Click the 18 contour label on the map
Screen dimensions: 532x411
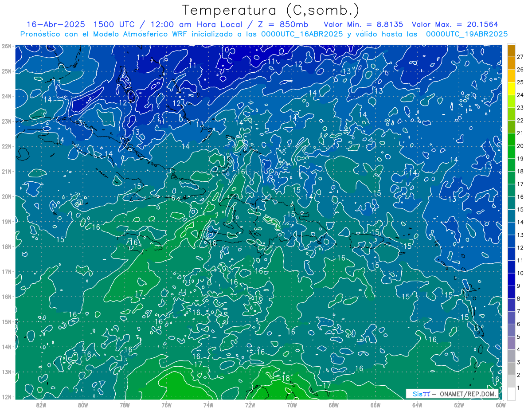tap(286, 378)
